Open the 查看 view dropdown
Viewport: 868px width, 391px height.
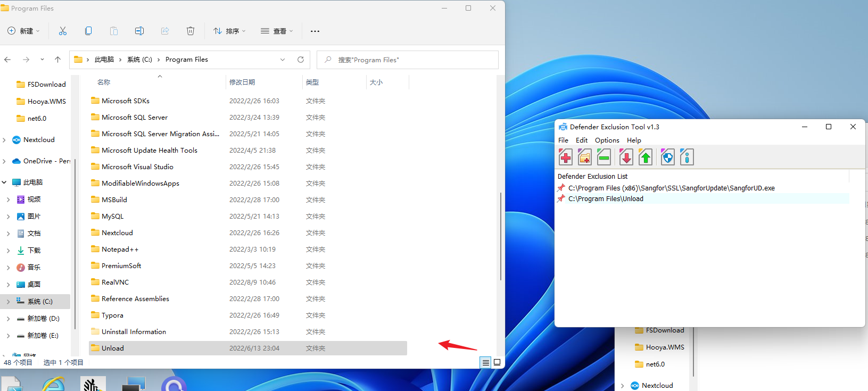(x=277, y=31)
